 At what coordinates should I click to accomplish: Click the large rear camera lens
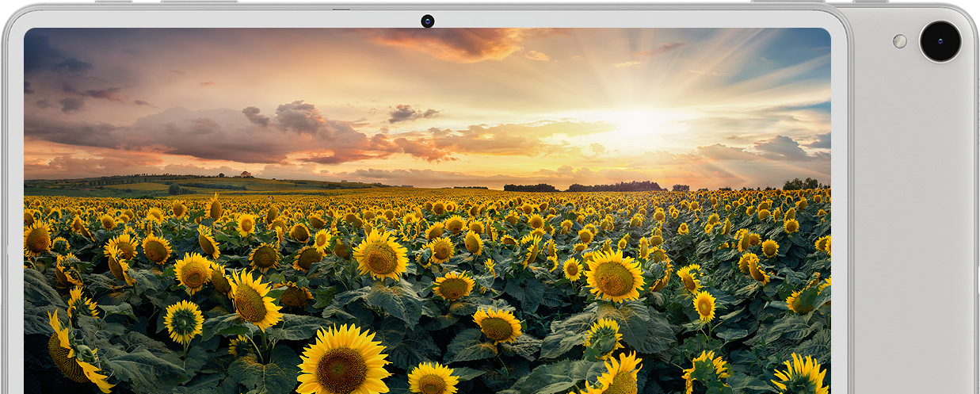click(940, 41)
